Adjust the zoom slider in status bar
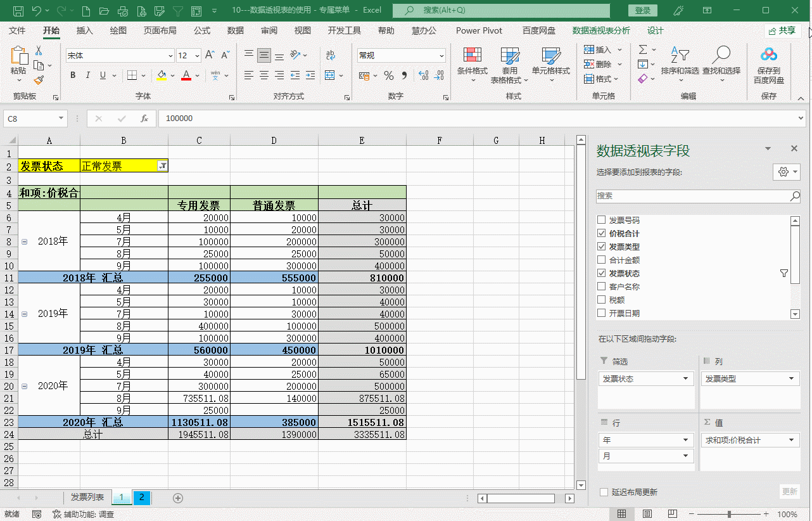 [730, 514]
